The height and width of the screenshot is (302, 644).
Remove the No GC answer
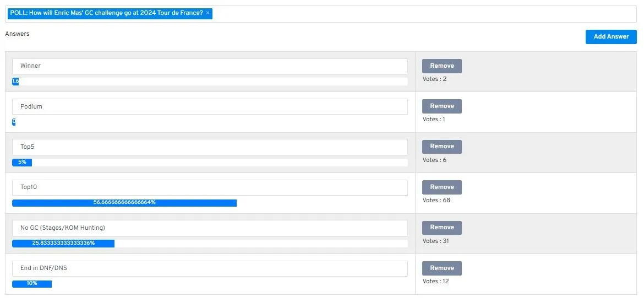click(441, 228)
